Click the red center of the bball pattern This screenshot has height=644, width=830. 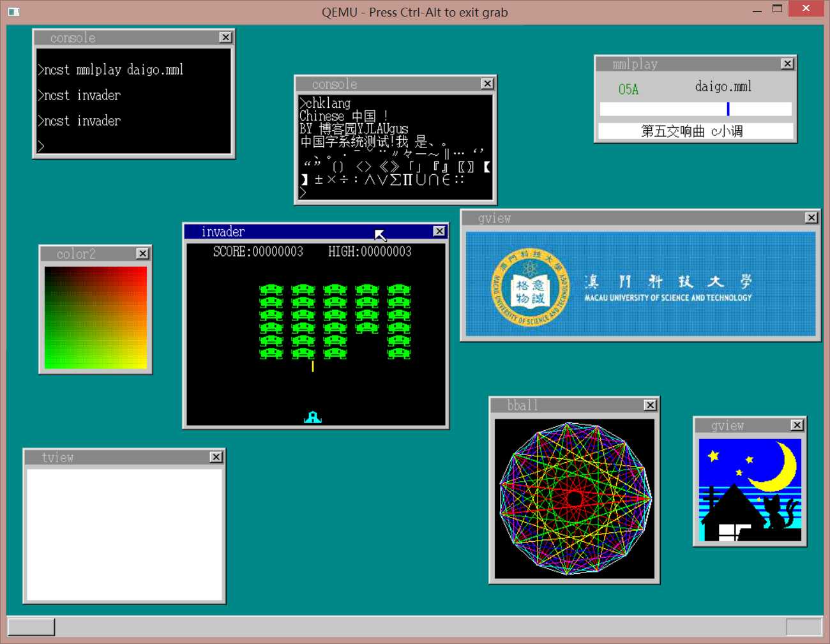[x=574, y=498]
